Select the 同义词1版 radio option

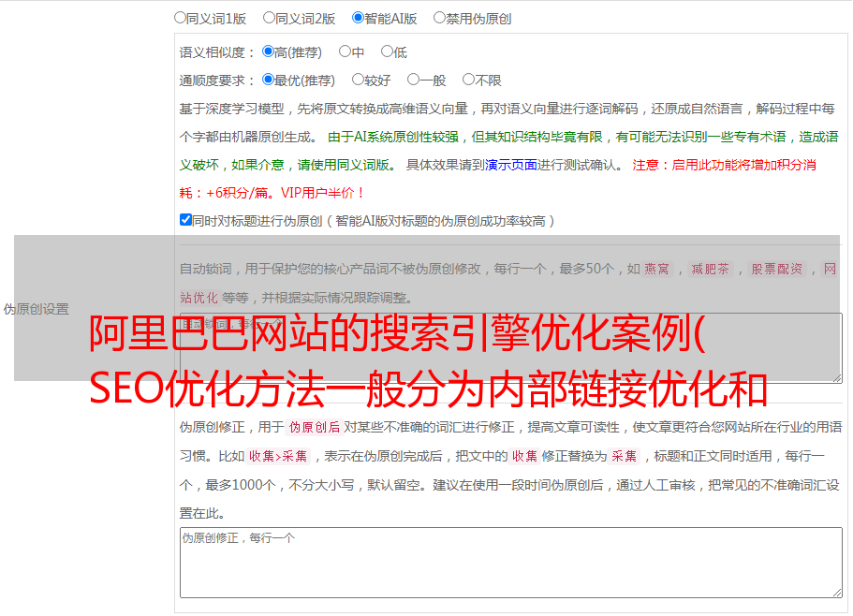(180, 18)
